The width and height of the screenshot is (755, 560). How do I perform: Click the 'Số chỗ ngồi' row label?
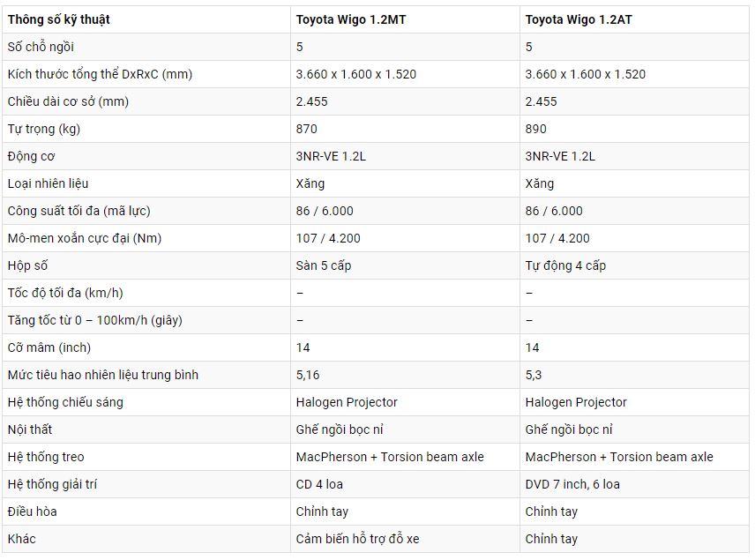41,48
